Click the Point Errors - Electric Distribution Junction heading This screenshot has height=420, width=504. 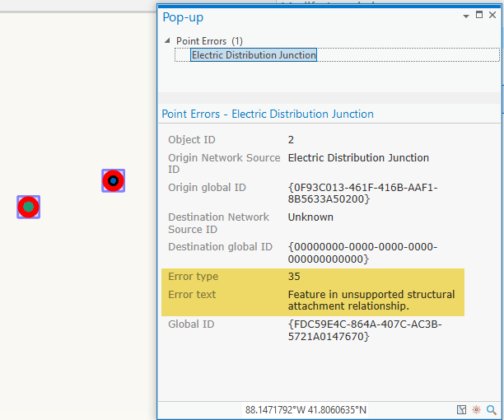tap(268, 114)
